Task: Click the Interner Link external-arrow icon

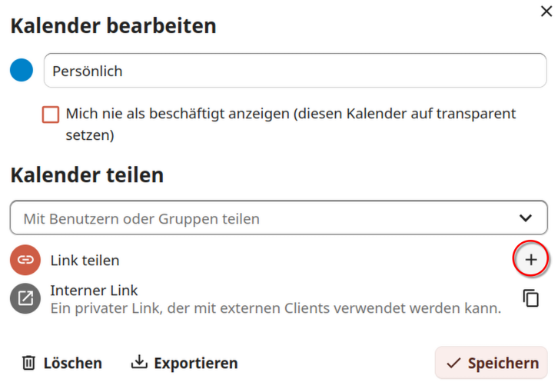Action: (x=25, y=299)
